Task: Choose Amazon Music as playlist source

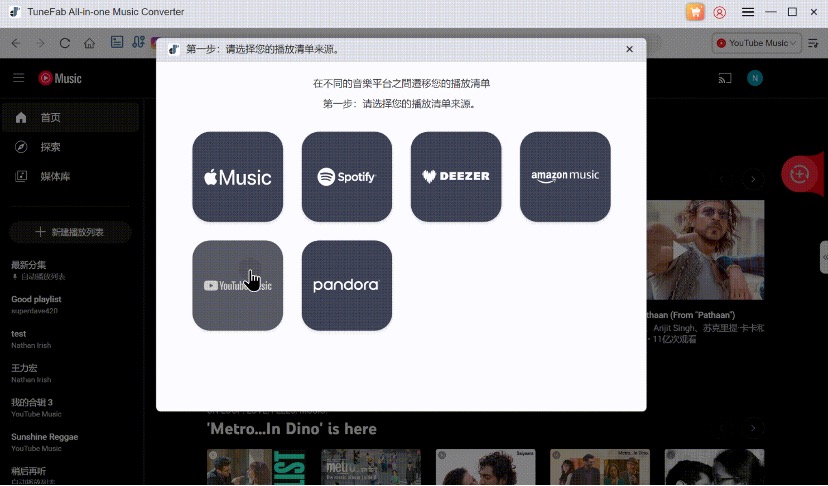Action: click(565, 176)
